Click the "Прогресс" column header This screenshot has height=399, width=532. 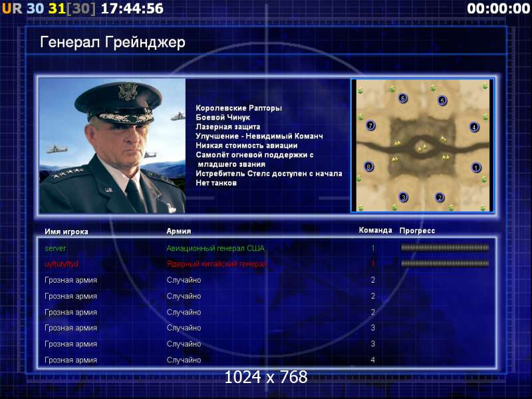coord(417,231)
